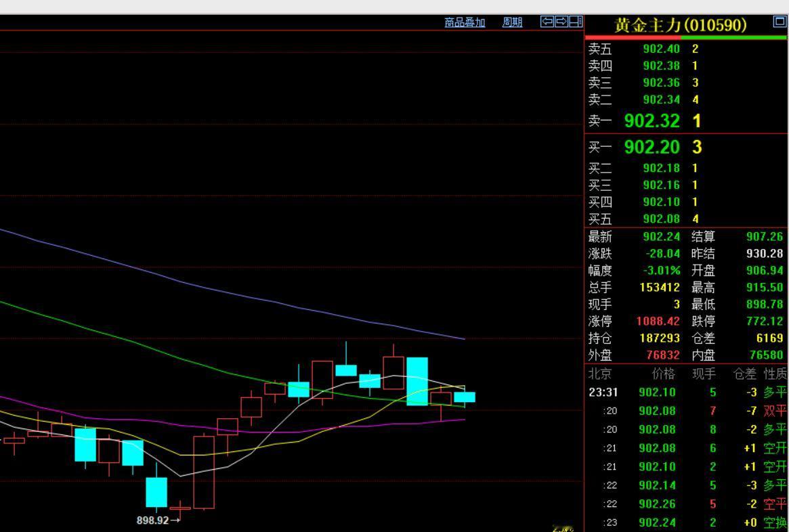Toggle the side panel layout icon
The width and height of the screenshot is (789, 532).
576,22
